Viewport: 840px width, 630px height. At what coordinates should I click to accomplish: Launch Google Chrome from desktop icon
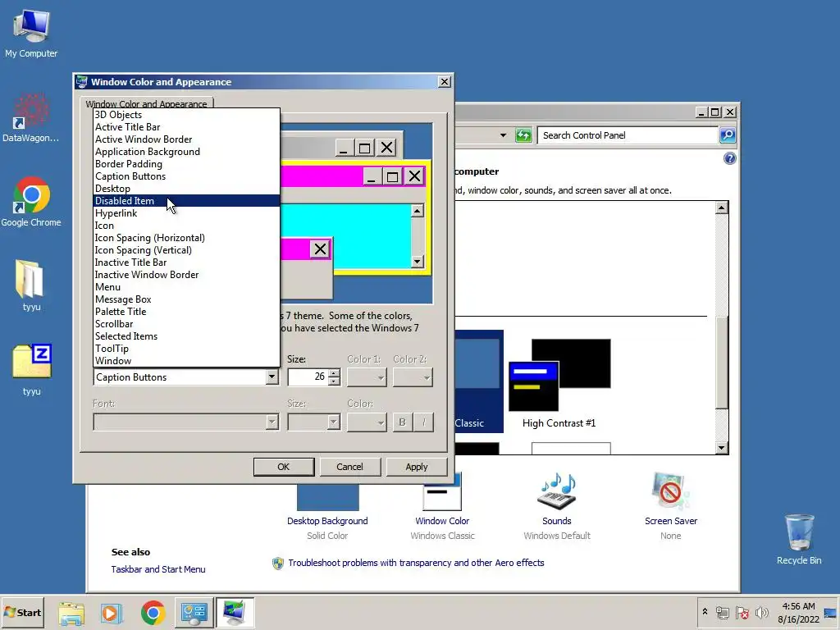pyautogui.click(x=31, y=202)
